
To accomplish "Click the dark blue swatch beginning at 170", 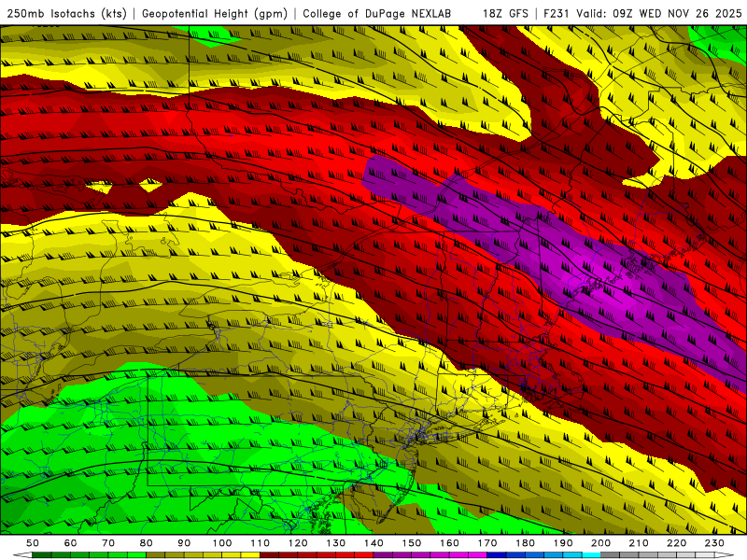I will (497, 554).
